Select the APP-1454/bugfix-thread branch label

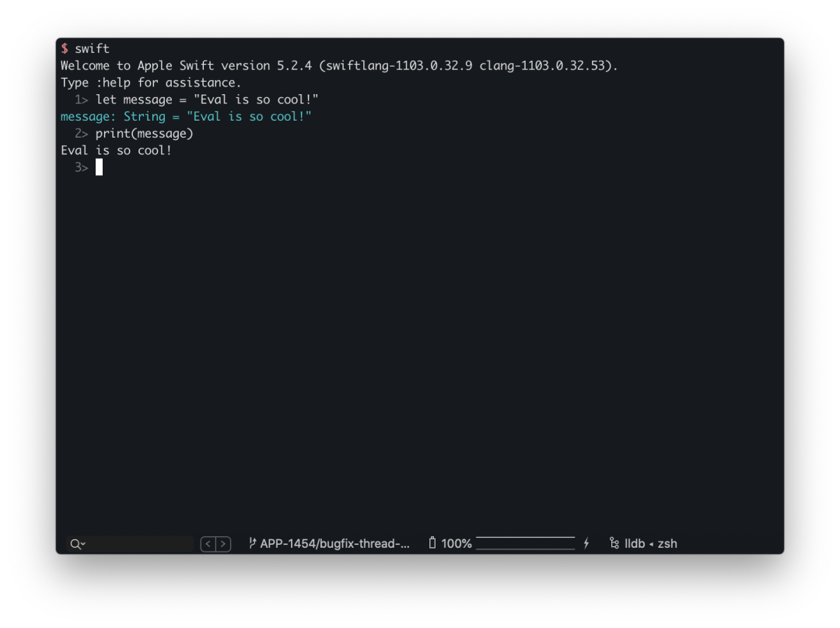pos(334,544)
